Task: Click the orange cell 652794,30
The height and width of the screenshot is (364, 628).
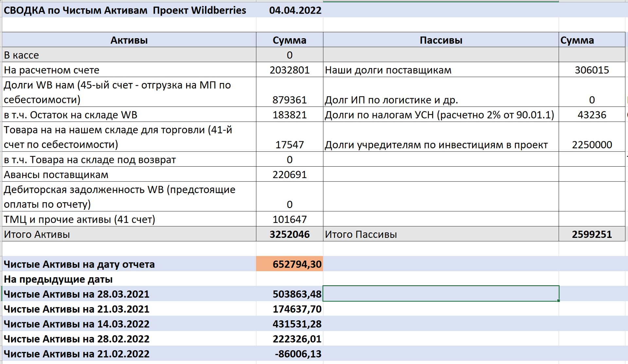Action: tap(290, 264)
